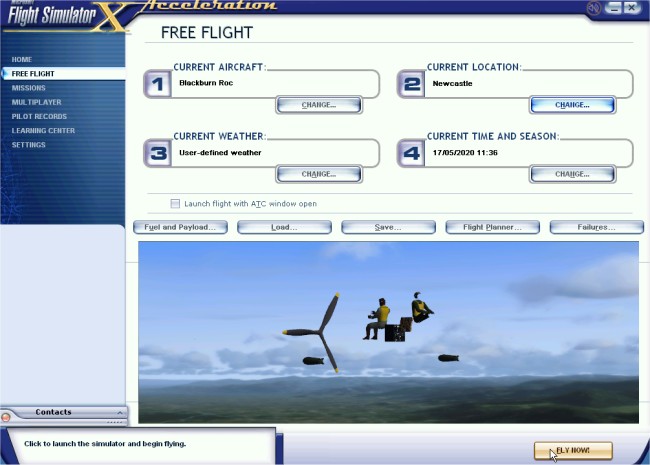Click the Newcastle location text
The height and width of the screenshot is (465, 650).
452,83
